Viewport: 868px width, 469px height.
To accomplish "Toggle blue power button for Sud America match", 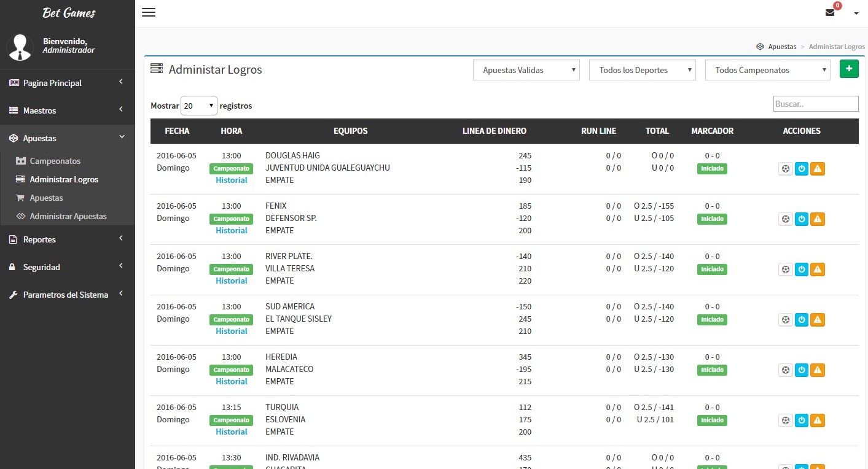I will click(x=801, y=320).
